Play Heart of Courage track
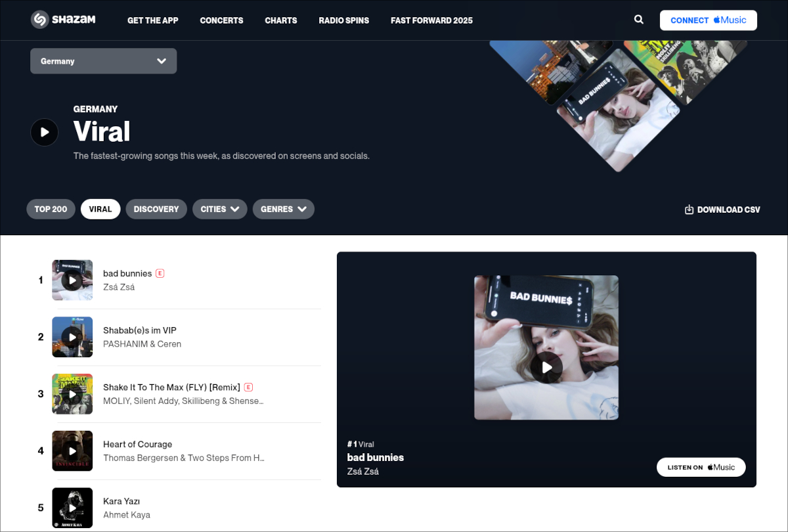The height and width of the screenshot is (532, 788). [72, 451]
